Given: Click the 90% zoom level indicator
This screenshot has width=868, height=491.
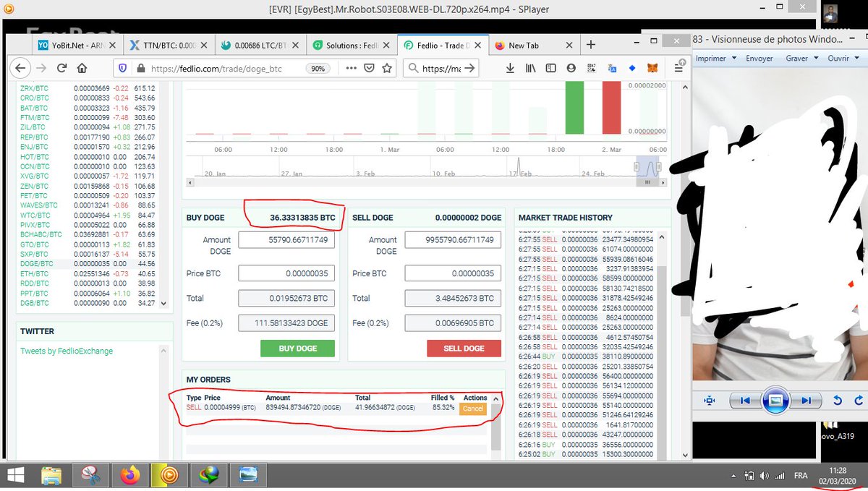Looking at the screenshot, I should pos(318,69).
